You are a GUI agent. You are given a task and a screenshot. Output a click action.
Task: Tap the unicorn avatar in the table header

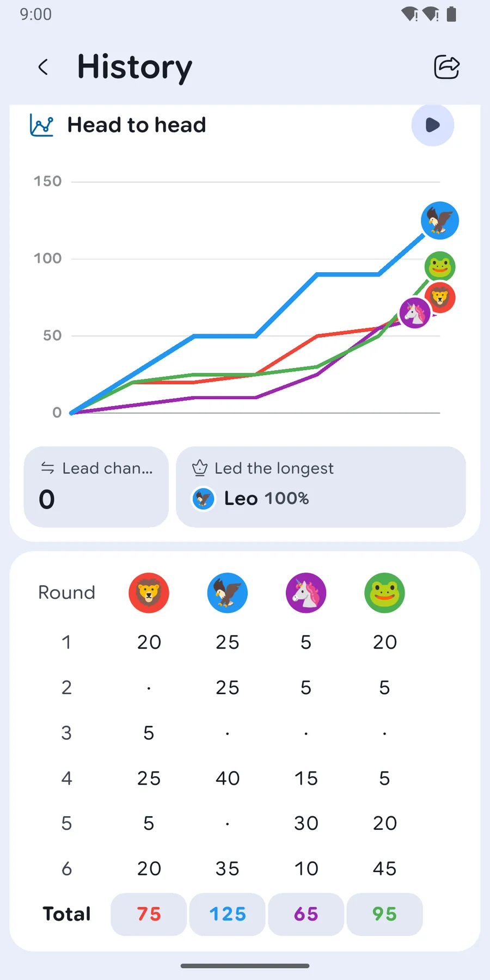point(306,593)
